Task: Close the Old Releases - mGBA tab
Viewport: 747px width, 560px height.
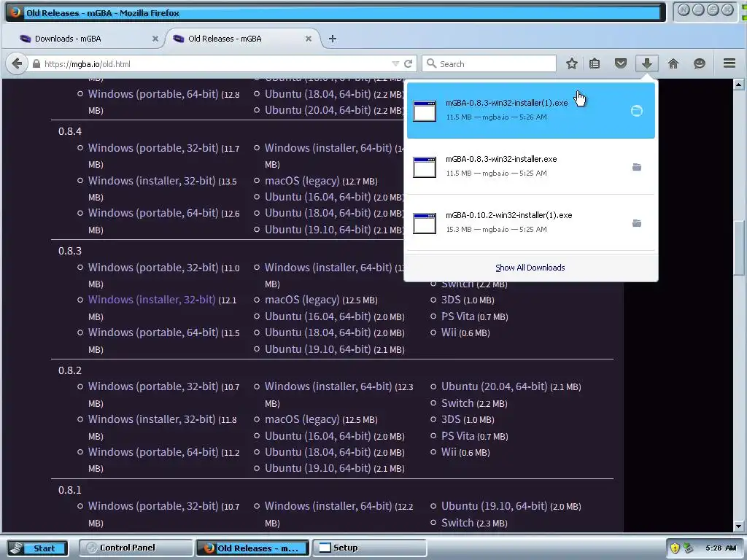Action: 309,39
